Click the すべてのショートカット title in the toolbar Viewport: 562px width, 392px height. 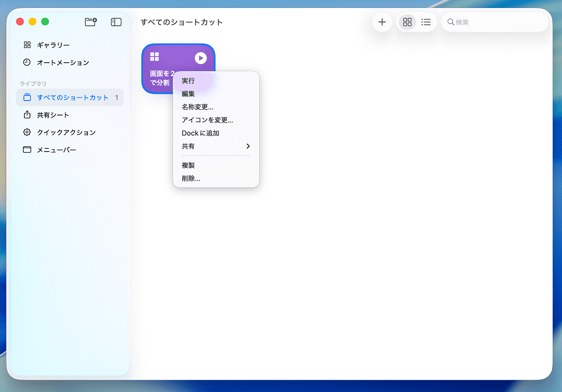click(182, 22)
